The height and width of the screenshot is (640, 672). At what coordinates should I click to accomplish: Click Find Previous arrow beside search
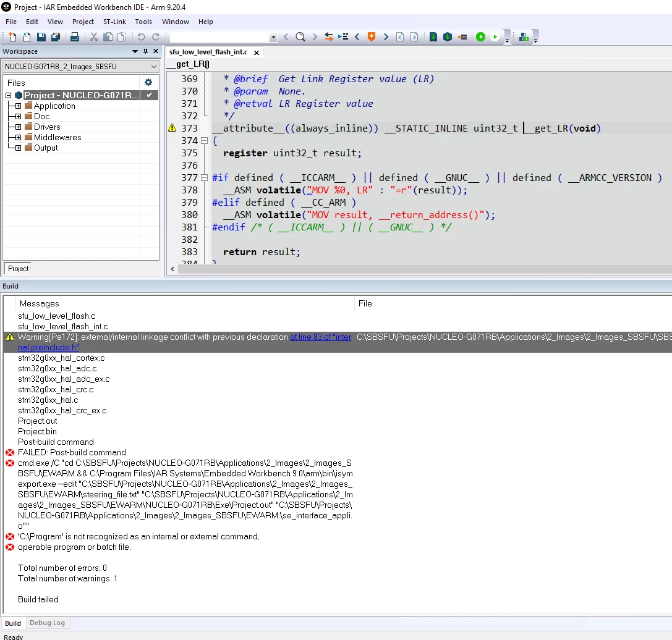pyautogui.click(x=286, y=37)
